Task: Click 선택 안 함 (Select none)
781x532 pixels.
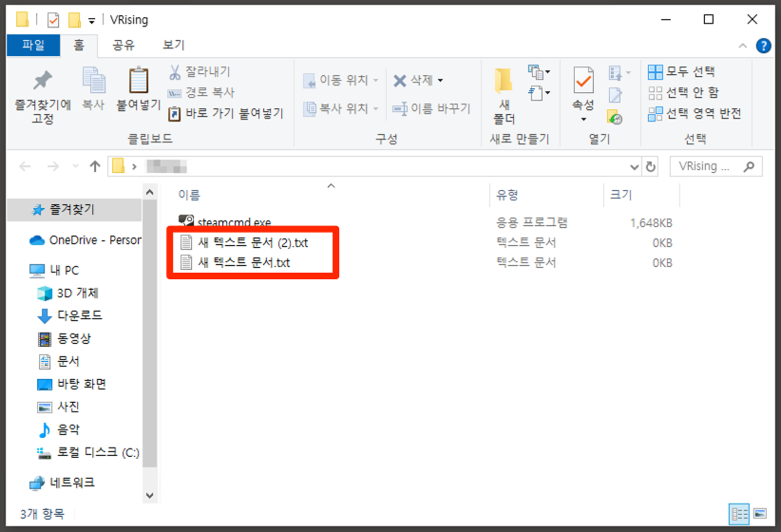Action: (x=683, y=93)
